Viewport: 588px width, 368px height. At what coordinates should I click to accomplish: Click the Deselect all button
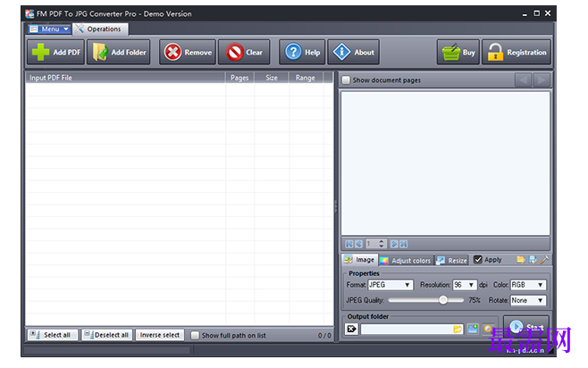point(107,335)
